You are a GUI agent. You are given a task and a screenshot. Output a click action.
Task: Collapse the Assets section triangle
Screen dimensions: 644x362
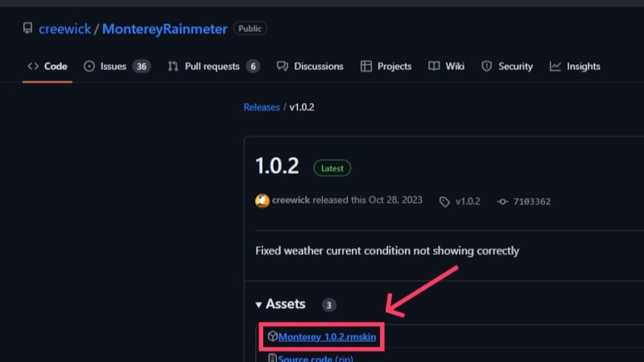click(x=258, y=305)
